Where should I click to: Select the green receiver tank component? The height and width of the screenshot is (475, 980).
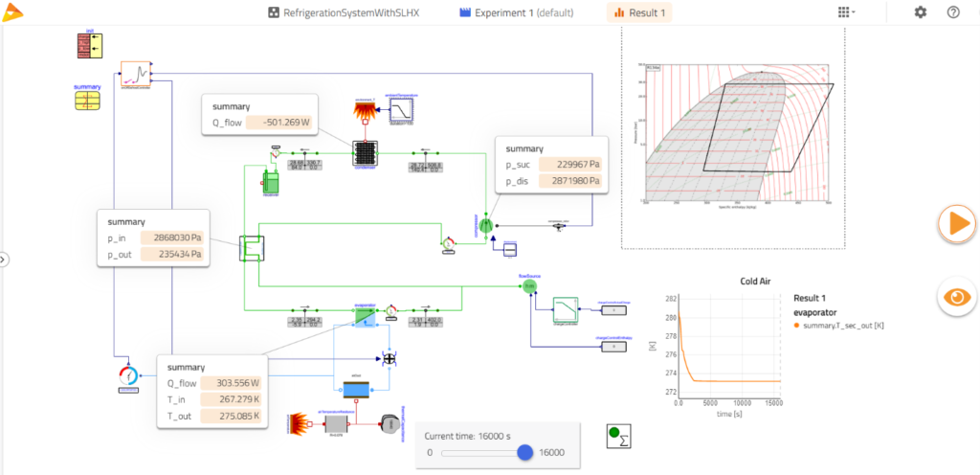click(x=270, y=183)
